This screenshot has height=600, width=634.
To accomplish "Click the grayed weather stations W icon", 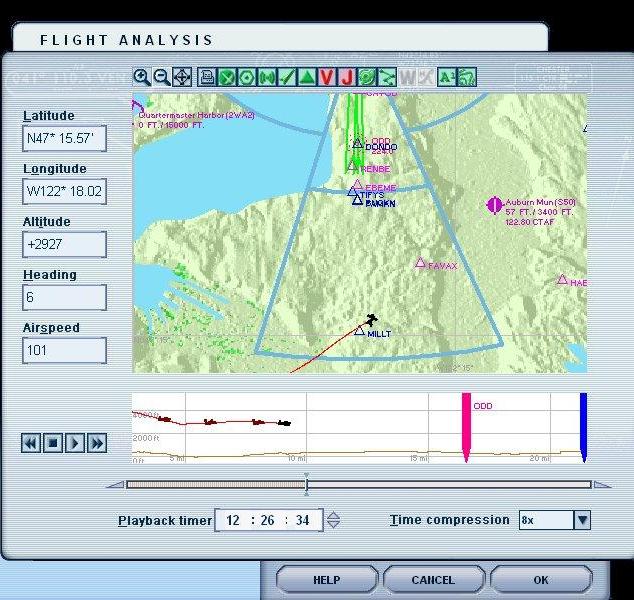I will (x=407, y=77).
